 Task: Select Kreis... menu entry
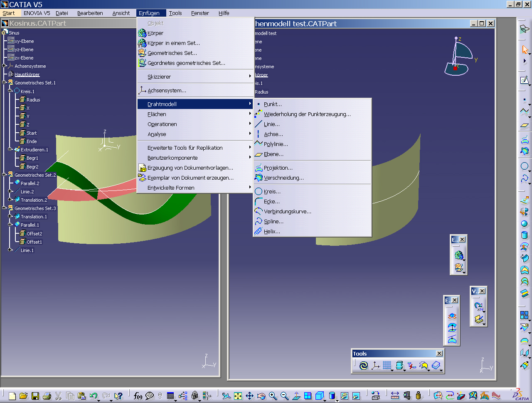point(312,191)
